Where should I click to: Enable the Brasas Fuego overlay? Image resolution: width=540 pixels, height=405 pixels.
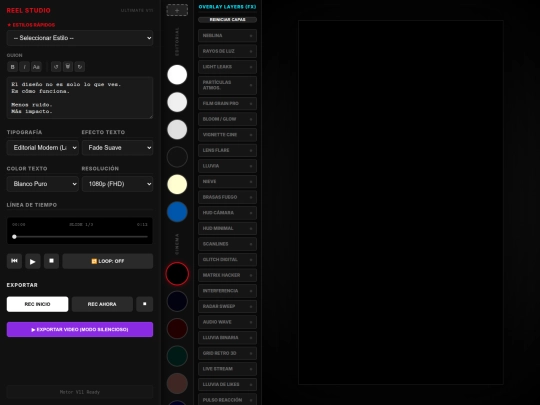[227, 197]
